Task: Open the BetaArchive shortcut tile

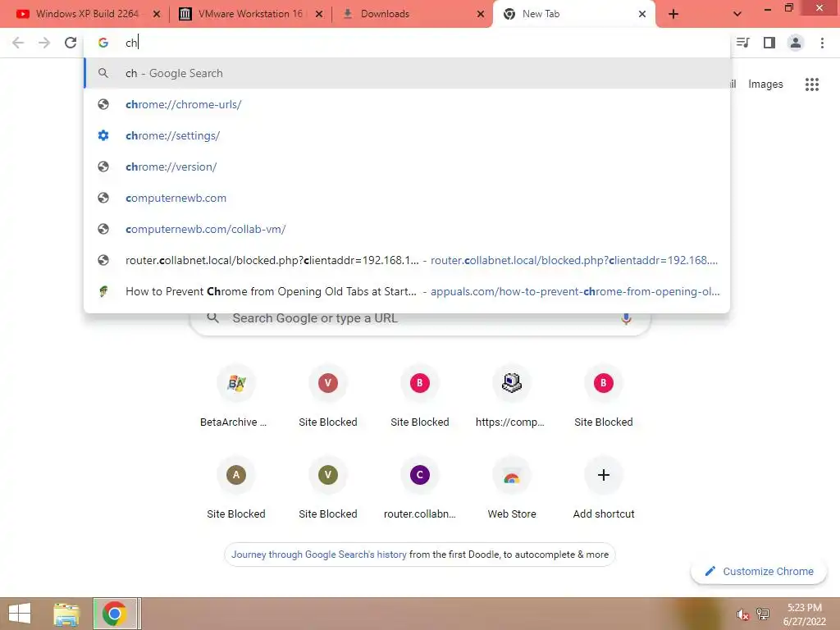Action: tap(235, 398)
